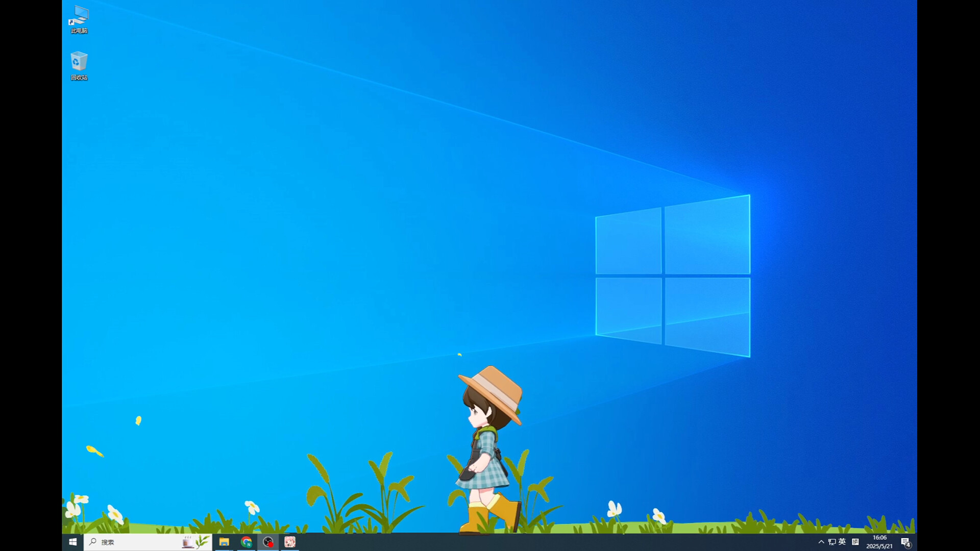Image resolution: width=980 pixels, height=551 pixels.
Task: Toggle the 英 input language indicator
Action: coord(842,542)
